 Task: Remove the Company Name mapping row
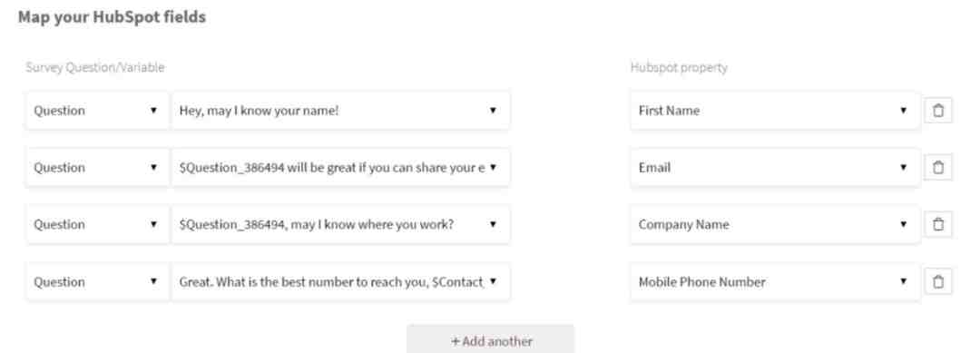point(938,224)
